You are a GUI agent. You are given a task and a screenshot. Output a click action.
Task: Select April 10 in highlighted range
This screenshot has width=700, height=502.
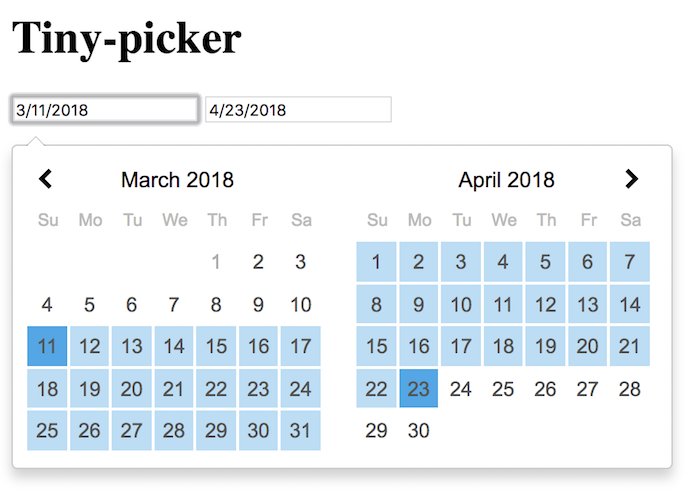tap(461, 305)
